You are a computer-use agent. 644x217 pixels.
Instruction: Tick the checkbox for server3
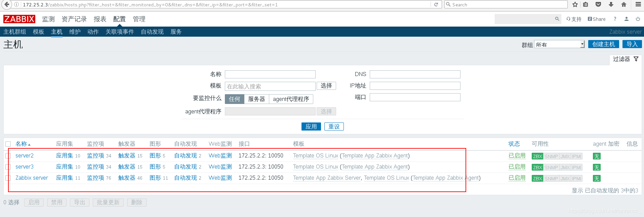click(x=8, y=167)
